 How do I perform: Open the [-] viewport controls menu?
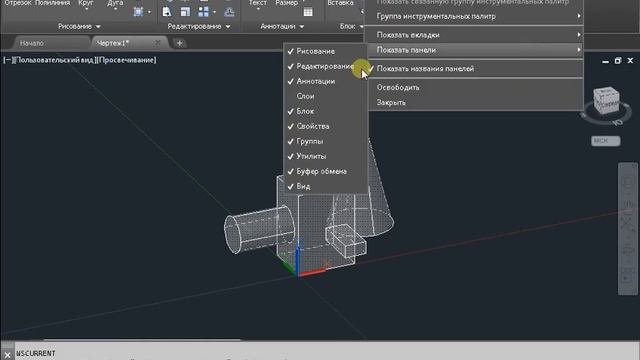[x=7, y=60]
